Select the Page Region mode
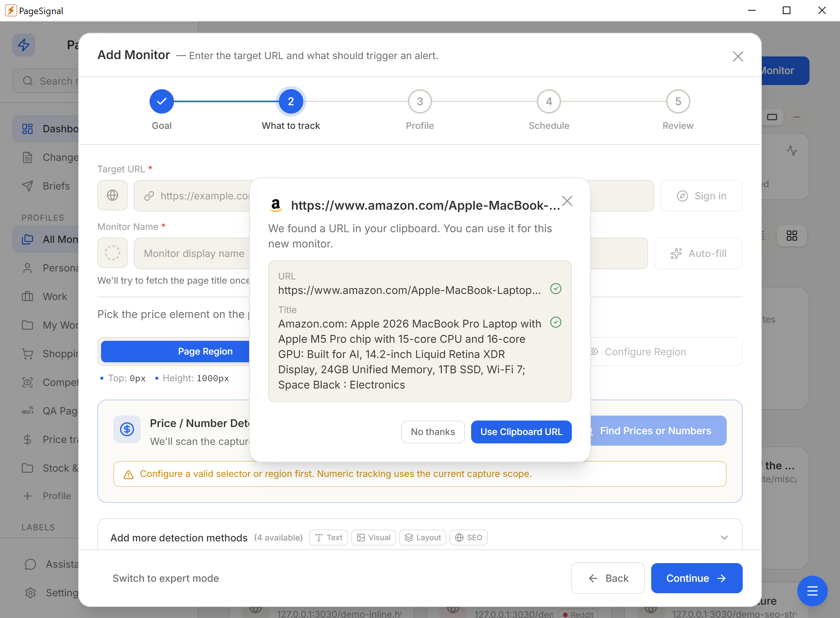 [175, 351]
